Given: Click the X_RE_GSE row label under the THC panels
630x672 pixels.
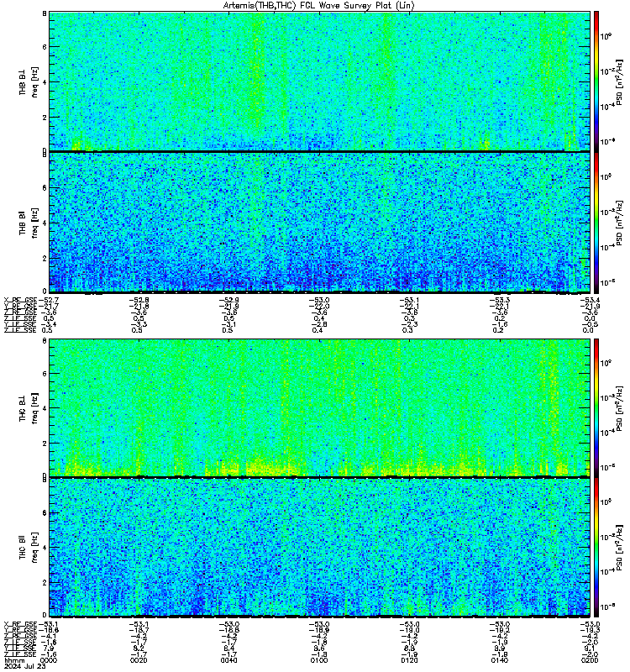Looking at the screenshot, I should (20, 624).
